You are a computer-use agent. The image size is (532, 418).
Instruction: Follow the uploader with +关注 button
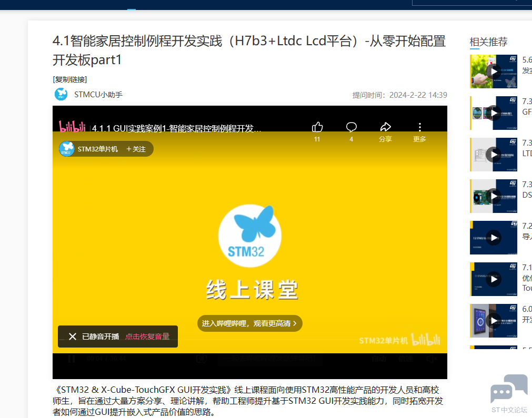pyautogui.click(x=136, y=149)
